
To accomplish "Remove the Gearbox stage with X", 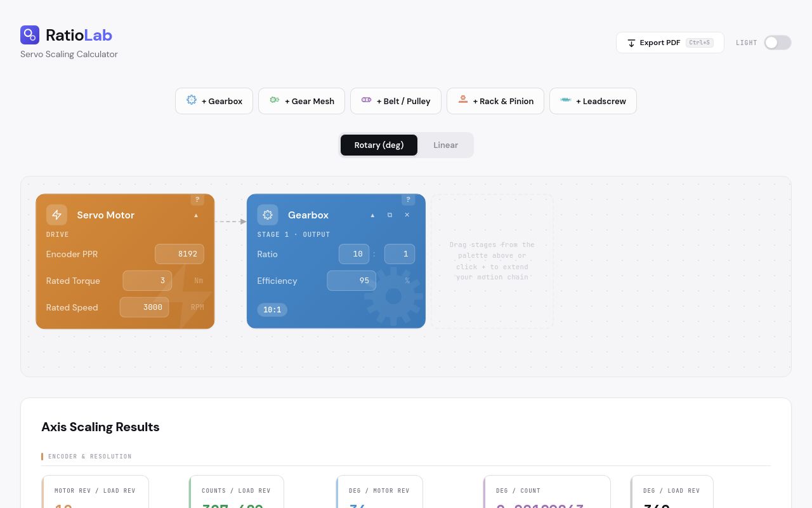I will click(407, 215).
